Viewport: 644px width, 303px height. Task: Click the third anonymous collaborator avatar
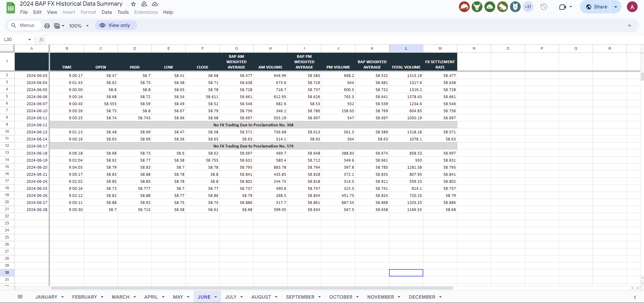coord(490,7)
